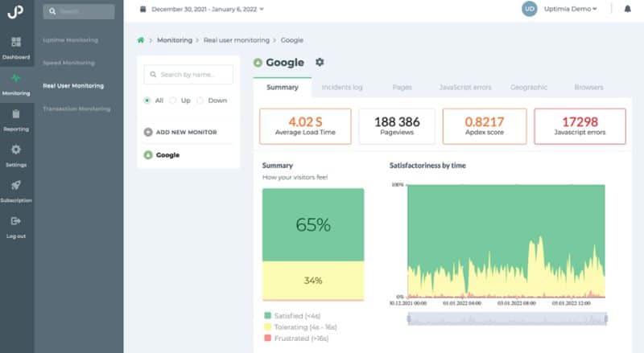This screenshot has height=353, width=644.
Task: Click the Satisfied green legend swatch
Action: (x=268, y=316)
